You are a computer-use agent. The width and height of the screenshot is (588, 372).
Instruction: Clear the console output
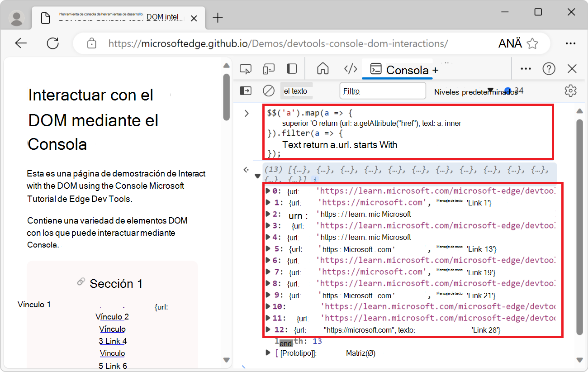[268, 91]
